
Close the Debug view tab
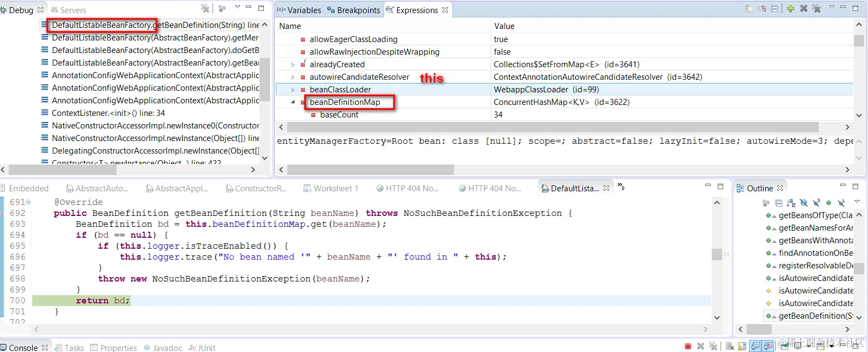[x=40, y=10]
